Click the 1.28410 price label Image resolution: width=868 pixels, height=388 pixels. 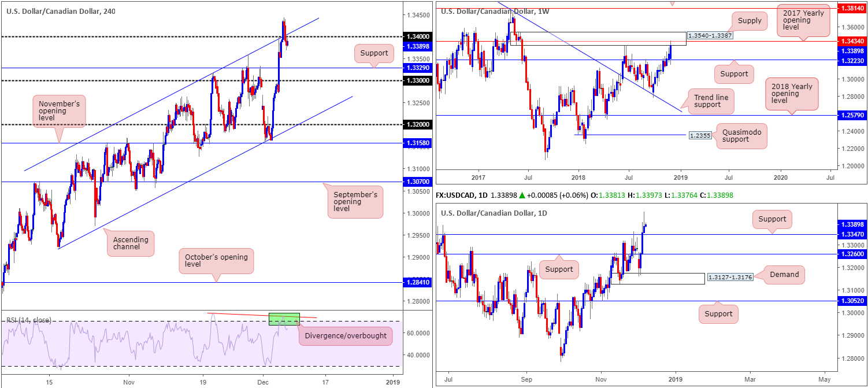point(418,283)
